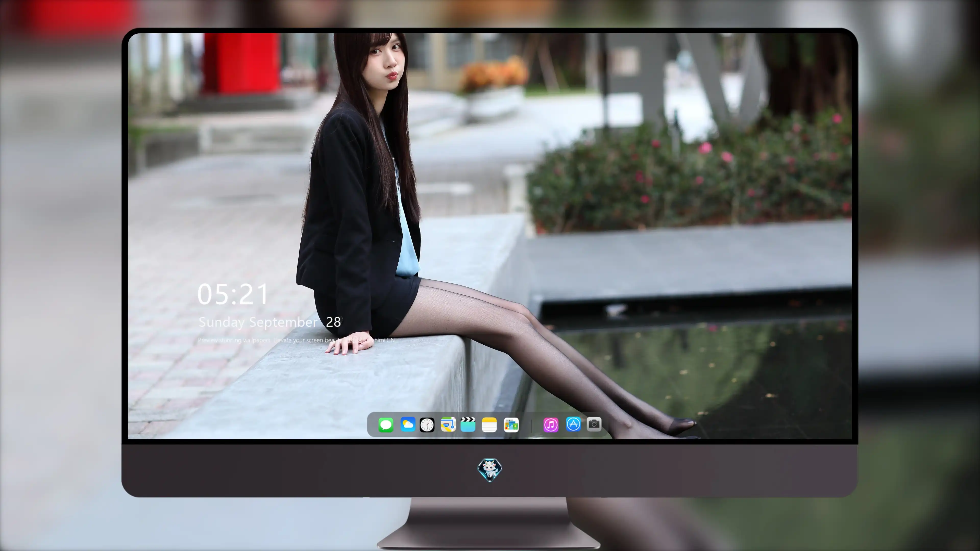Click the 05:21 clock display
Viewport: 980px width, 551px height.
(x=232, y=294)
